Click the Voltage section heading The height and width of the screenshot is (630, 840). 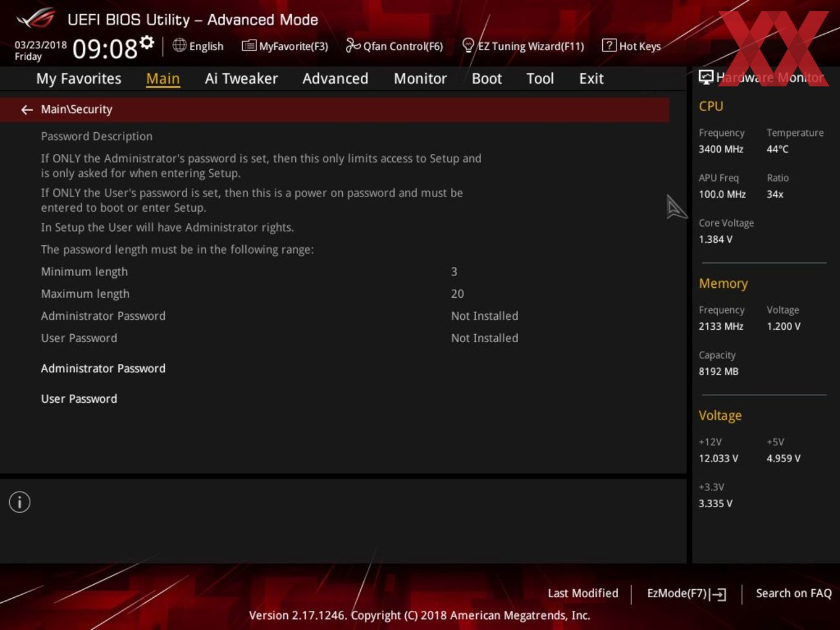tap(720, 416)
